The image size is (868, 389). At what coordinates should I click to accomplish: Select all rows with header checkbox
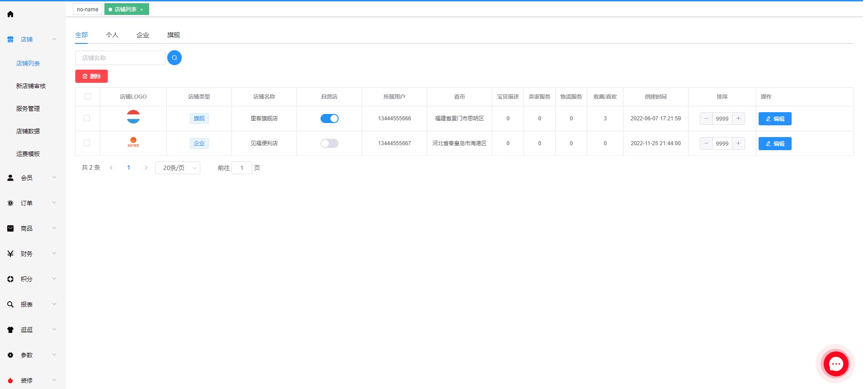(88, 96)
